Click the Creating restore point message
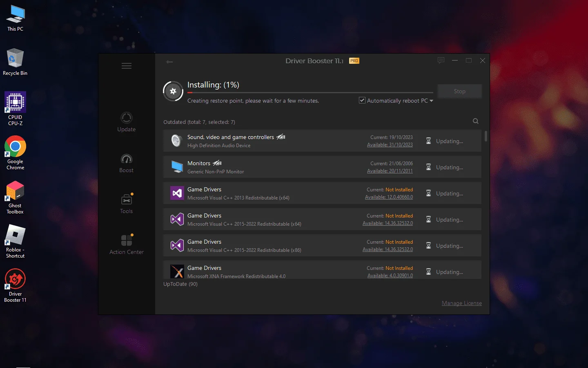 coord(253,101)
